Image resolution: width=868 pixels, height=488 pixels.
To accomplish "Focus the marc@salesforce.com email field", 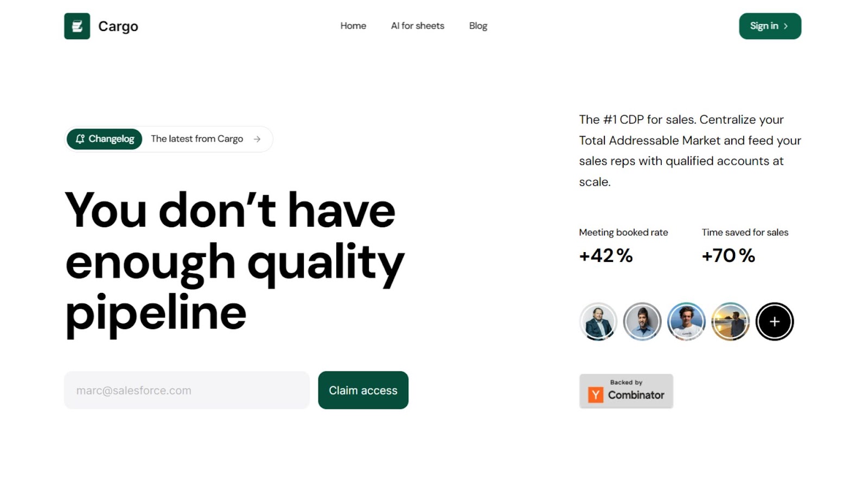I will click(187, 390).
